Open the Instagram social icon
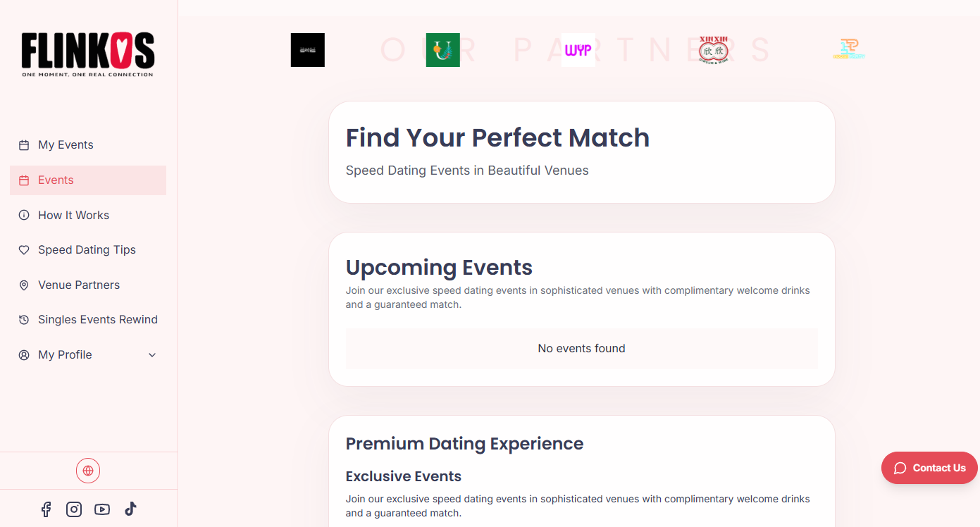Screen dimensions: 980x527 click(x=74, y=509)
